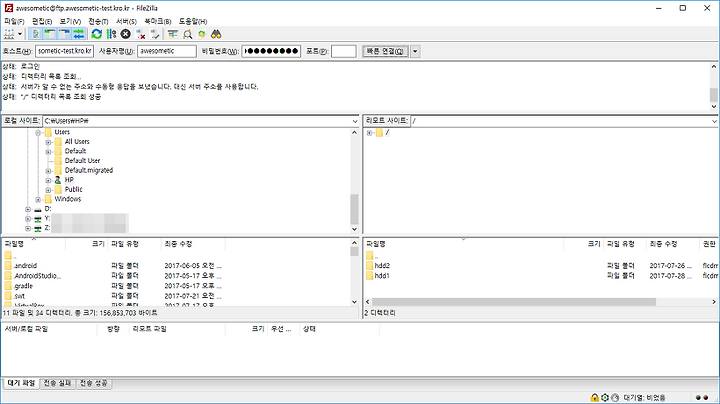Select the HP user icon in tree
Viewport: 720px width, 404px height.
pyautogui.click(x=58, y=180)
